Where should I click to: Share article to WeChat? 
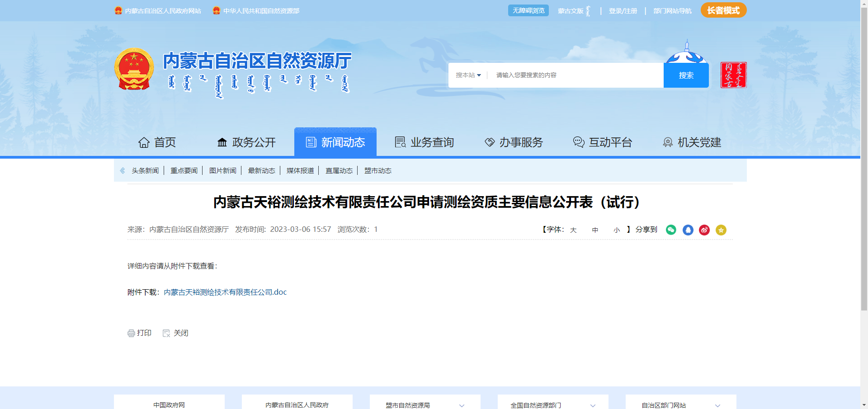671,230
